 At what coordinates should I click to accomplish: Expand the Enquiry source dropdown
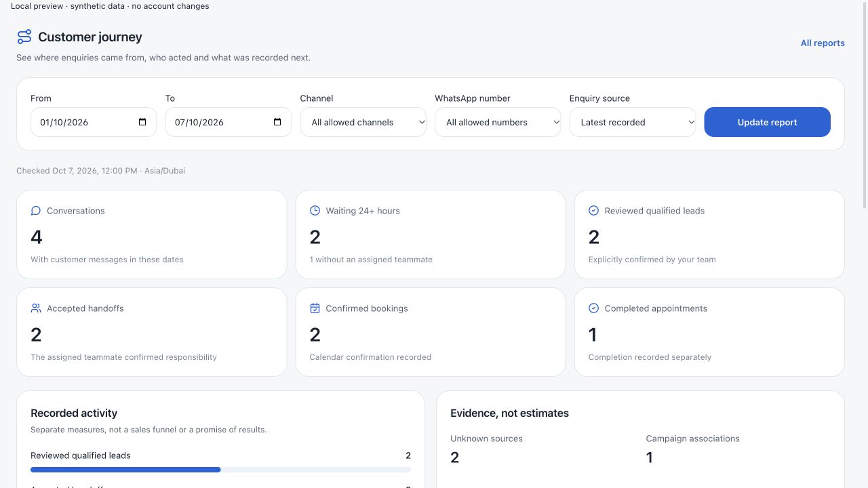(633, 122)
